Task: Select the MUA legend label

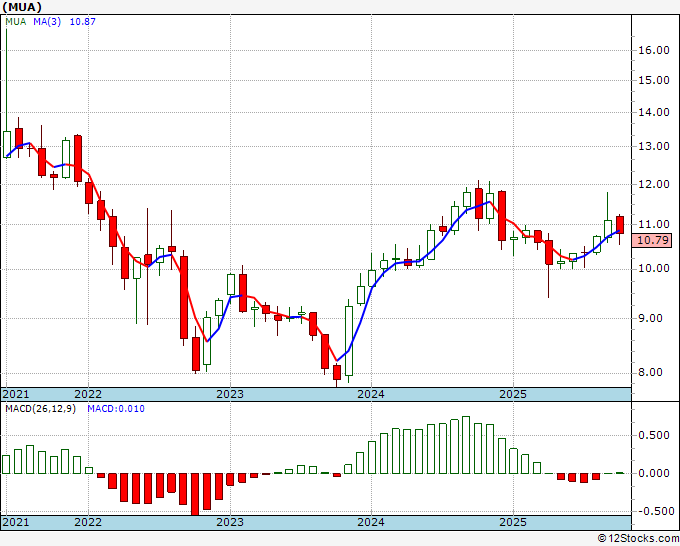Action: [16, 22]
